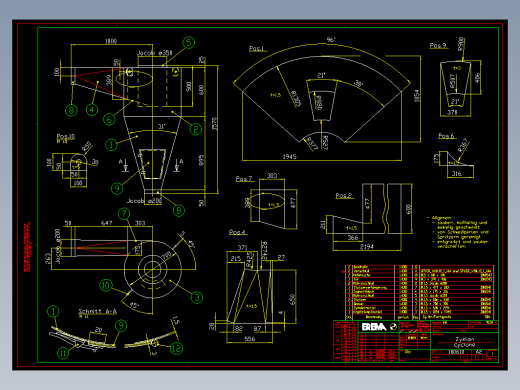This screenshot has width=520, height=390.
Task: Select green balloon number 2
Action: [x=196, y=129]
